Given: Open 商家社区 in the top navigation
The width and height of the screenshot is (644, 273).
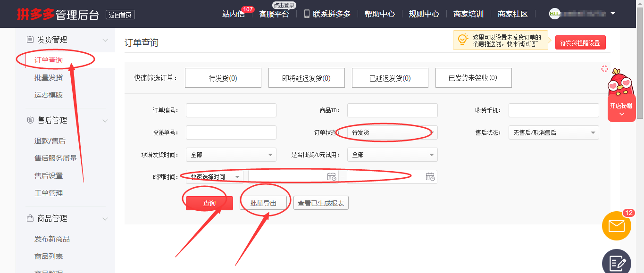Looking at the screenshot, I should [513, 14].
